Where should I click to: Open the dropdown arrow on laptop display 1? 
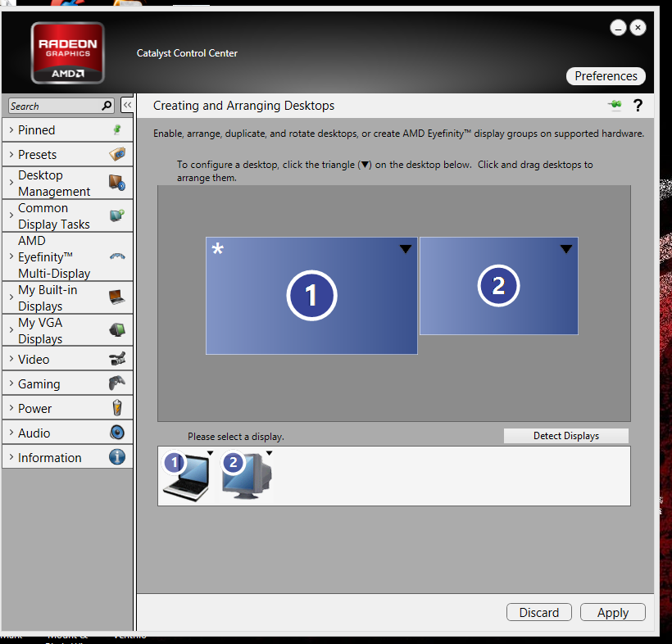tap(210, 453)
